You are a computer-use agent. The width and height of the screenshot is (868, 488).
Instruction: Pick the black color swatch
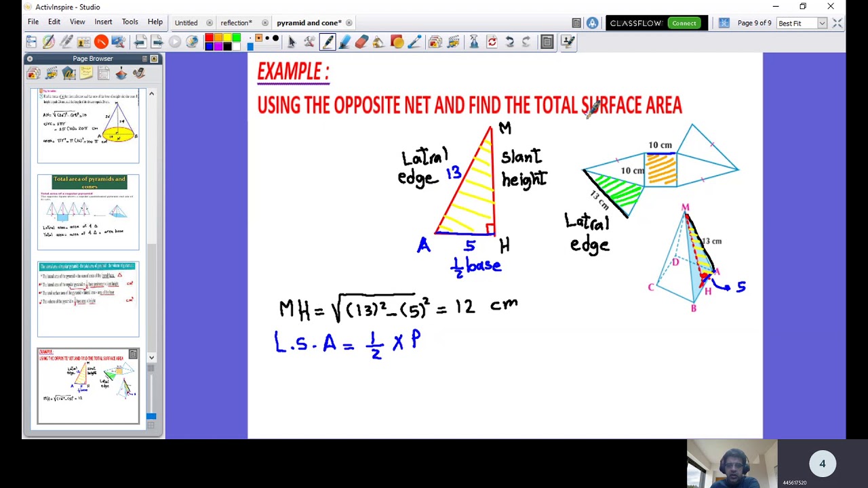coord(227,46)
